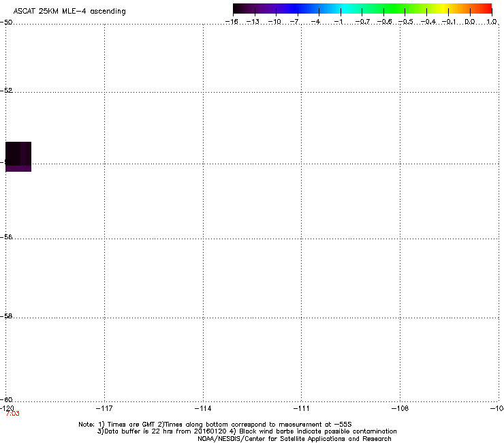This screenshot has height=443, width=504.
Task: Click the '0.0' color scale label
Action: coord(470,22)
